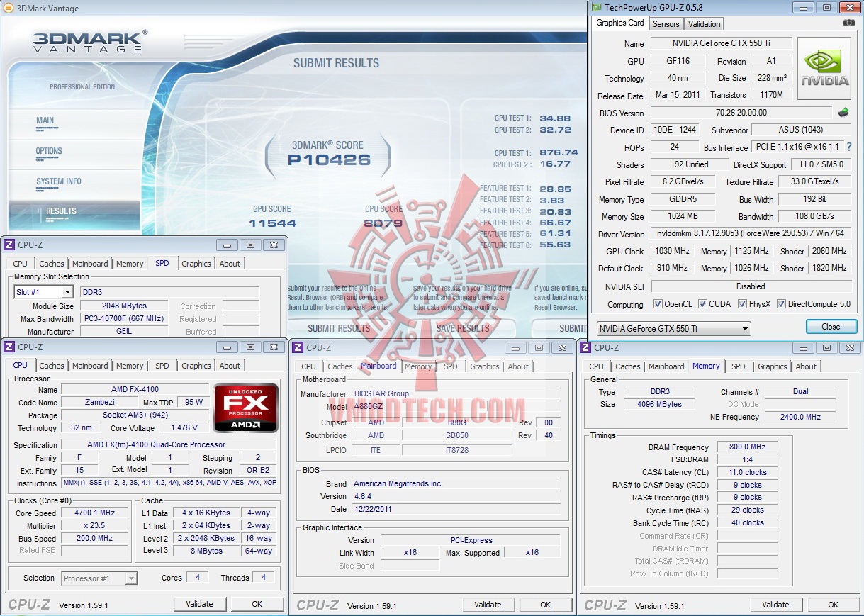Toggle the PhysX checkbox in GPU-Z
Image resolution: width=864 pixels, height=616 pixels.
pos(742,304)
